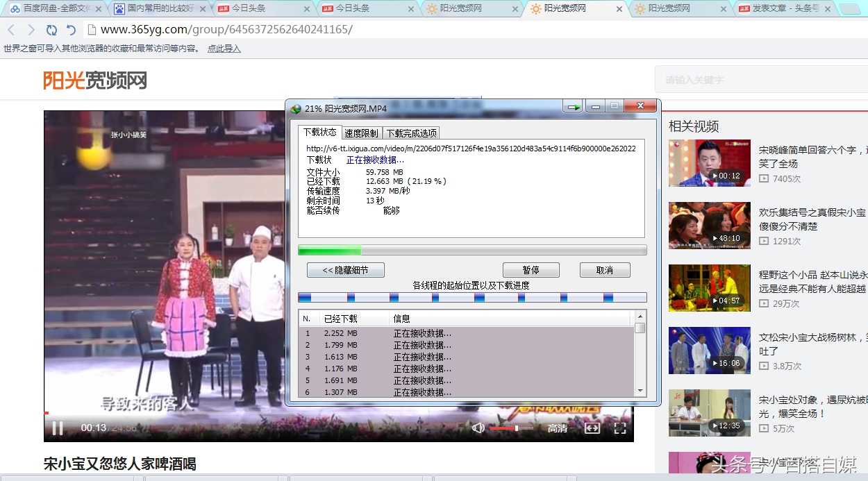The width and height of the screenshot is (868, 481).
Task: Click the 点此导入 link to import bookmarks
Action: pyautogui.click(x=224, y=49)
